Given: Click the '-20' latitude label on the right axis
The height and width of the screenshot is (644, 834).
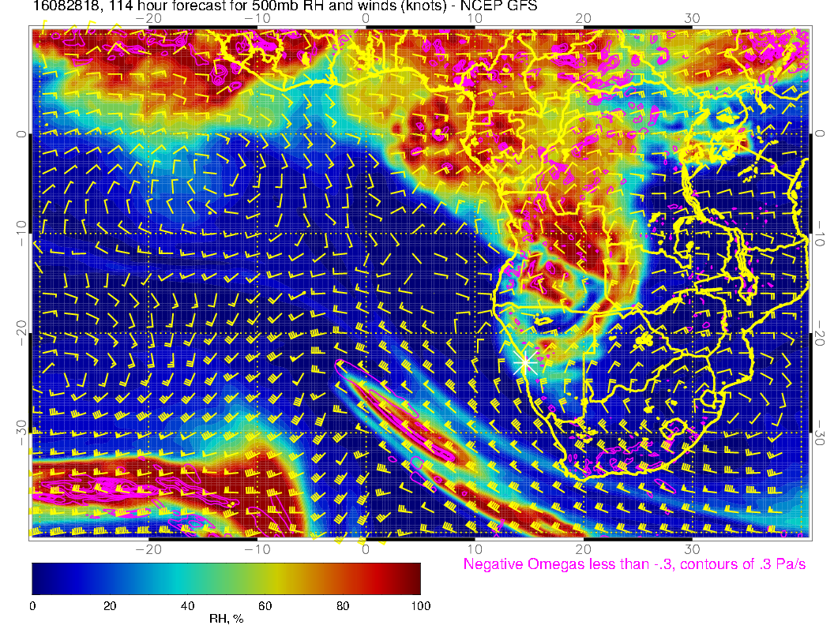Looking at the screenshot, I should 821,333.
